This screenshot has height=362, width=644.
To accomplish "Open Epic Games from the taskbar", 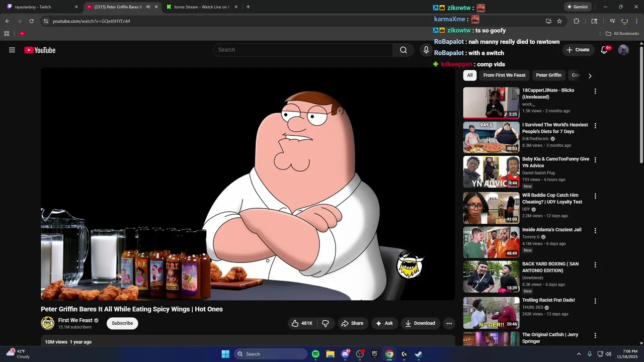I will [x=374, y=354].
